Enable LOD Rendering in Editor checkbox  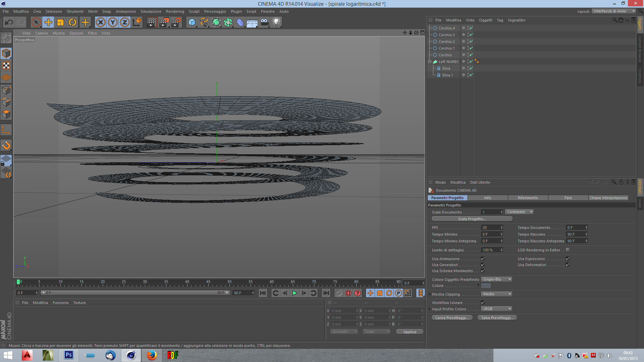568,250
